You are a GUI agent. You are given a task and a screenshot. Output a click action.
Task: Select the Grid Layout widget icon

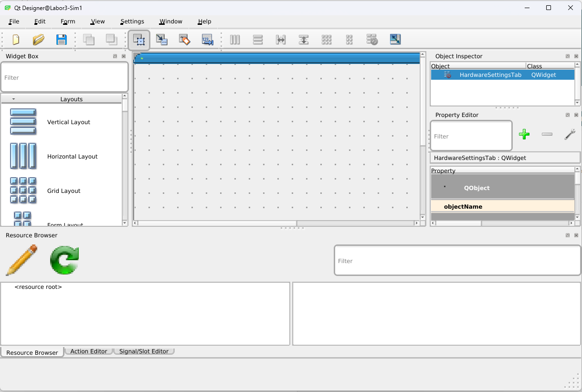pyautogui.click(x=23, y=191)
